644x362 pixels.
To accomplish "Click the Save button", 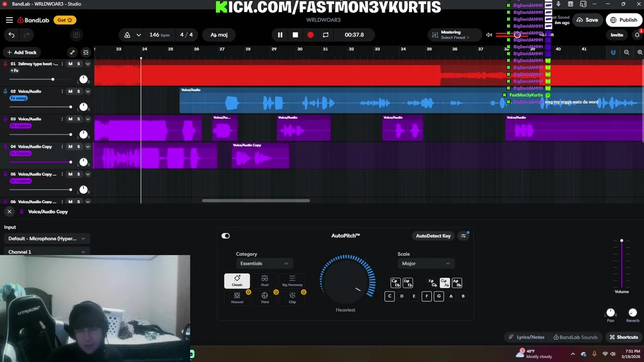I will [x=587, y=20].
